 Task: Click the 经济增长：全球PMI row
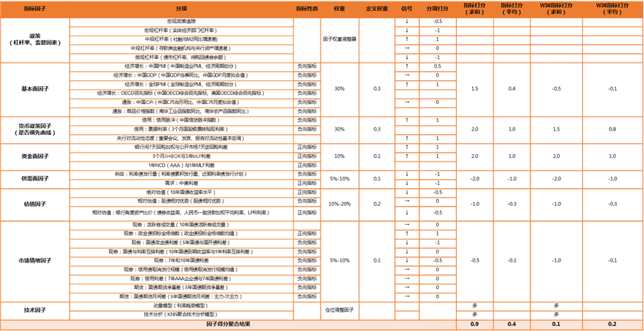click(x=181, y=85)
